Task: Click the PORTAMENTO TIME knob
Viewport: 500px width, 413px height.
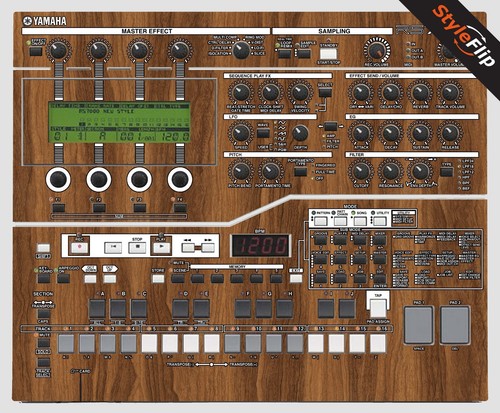Action: tap(270, 171)
